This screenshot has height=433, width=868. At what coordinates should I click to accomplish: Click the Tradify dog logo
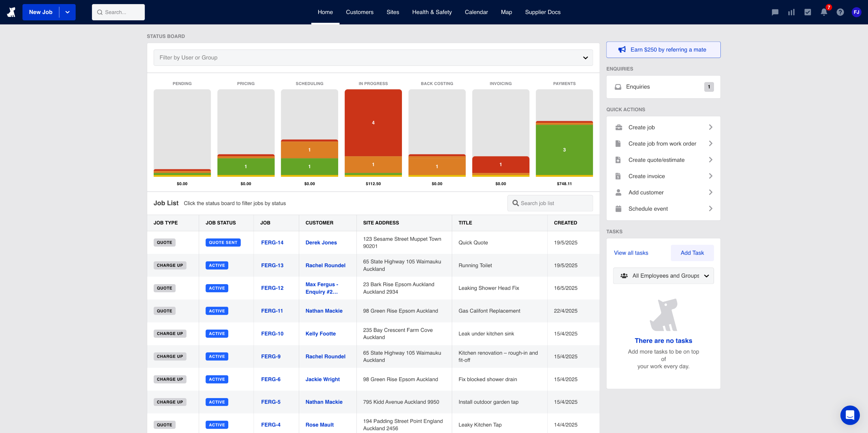[12, 12]
